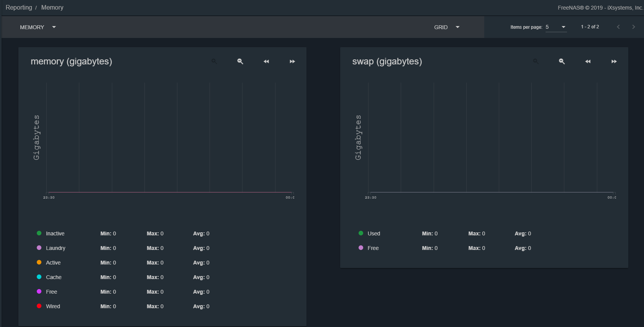Zoom in on the swap graph
Image resolution: width=644 pixels, height=327 pixels.
pyautogui.click(x=536, y=61)
